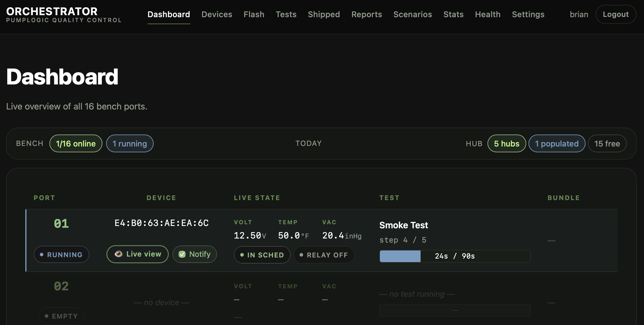Click the PORT column header

45,198
